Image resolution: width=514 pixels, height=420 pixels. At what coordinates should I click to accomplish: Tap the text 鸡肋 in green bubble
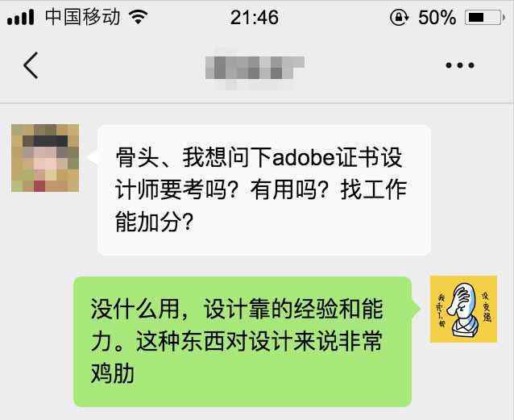(113, 374)
